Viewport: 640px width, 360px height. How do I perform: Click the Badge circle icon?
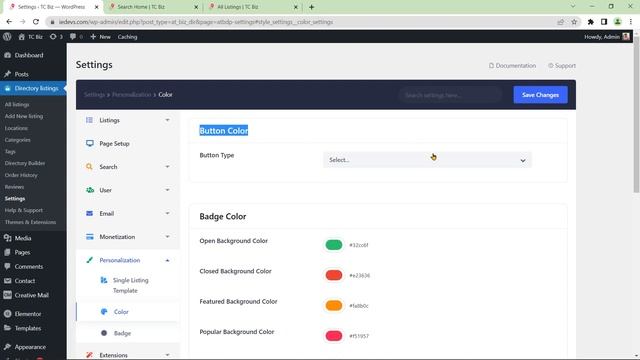[x=104, y=333]
